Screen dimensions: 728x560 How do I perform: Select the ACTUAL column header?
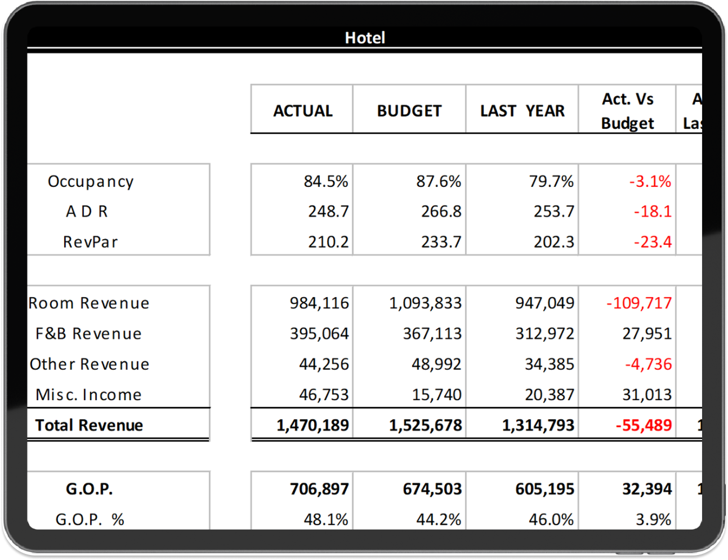click(x=302, y=111)
